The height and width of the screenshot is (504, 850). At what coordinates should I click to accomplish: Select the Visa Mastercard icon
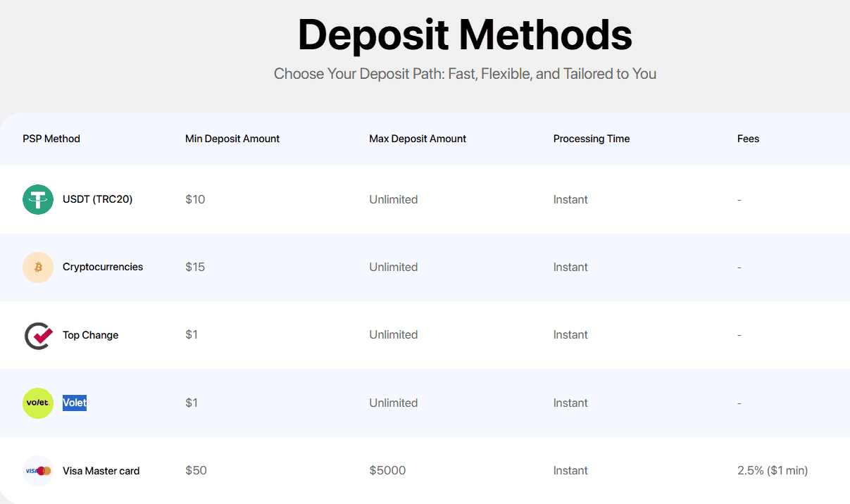click(37, 470)
